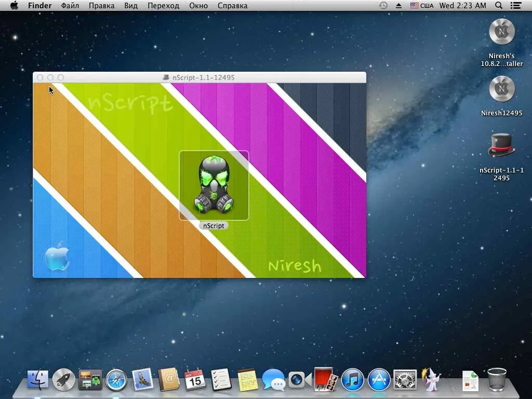Open the App Store in Dock
Screen dimensions: 532x399
379,380
